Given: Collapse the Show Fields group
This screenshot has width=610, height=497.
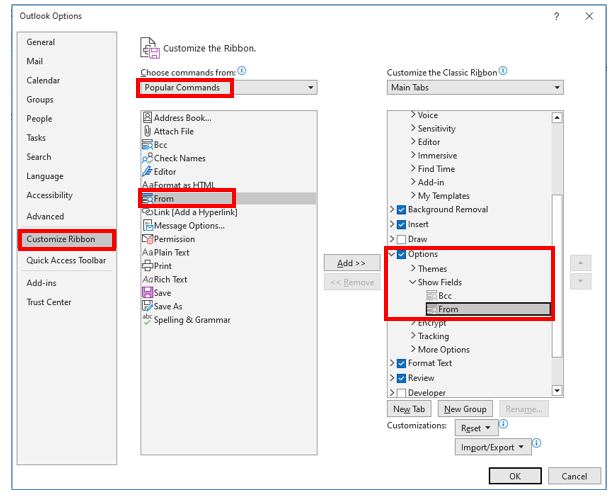Looking at the screenshot, I should click(412, 282).
